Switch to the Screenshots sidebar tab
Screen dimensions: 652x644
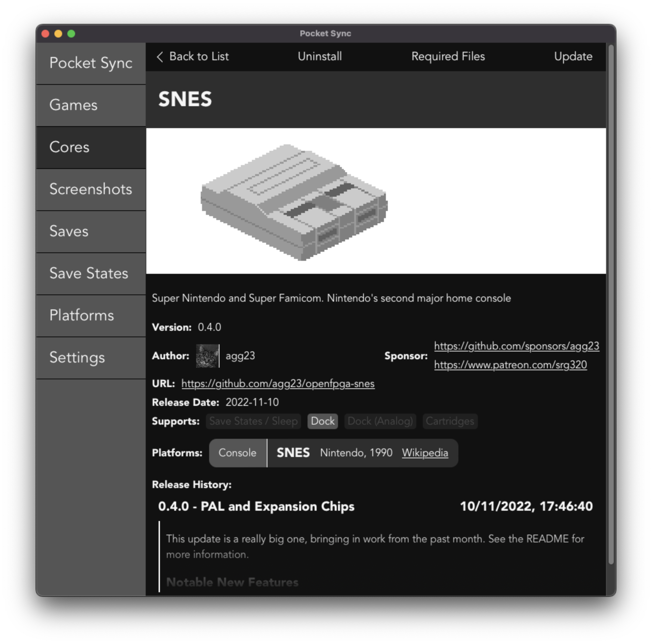91,189
